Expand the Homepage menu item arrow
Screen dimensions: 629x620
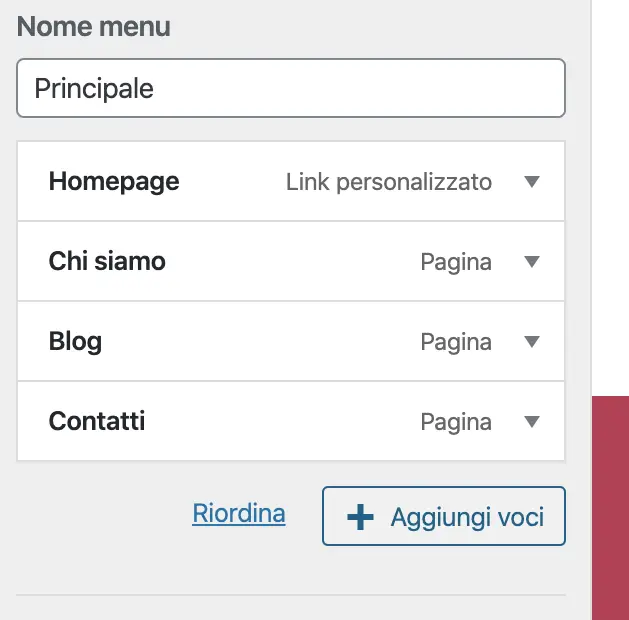532,182
